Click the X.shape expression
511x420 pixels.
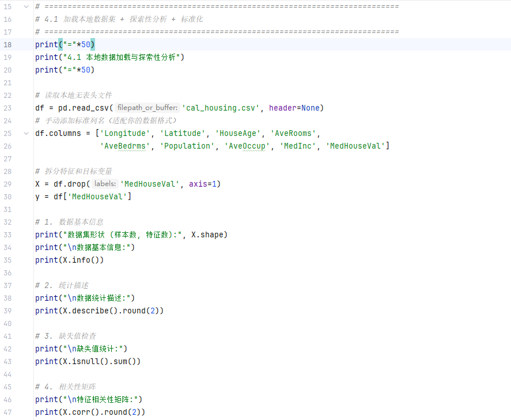207,234
